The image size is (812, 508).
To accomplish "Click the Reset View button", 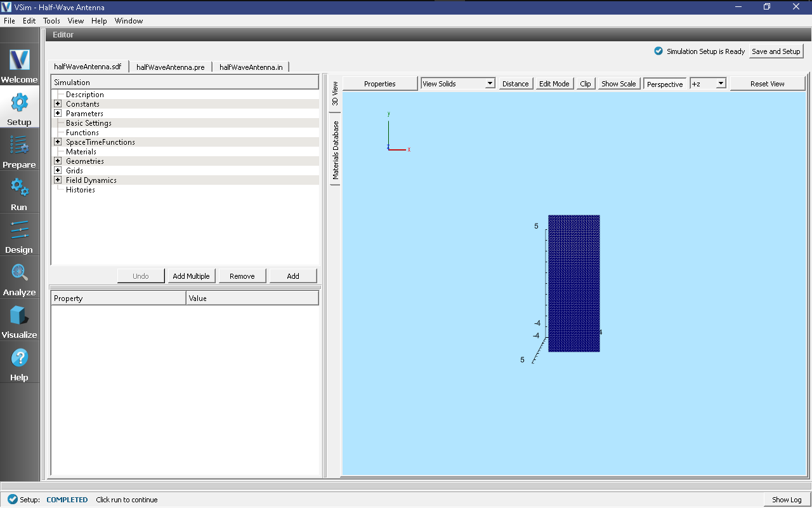I will tap(768, 83).
